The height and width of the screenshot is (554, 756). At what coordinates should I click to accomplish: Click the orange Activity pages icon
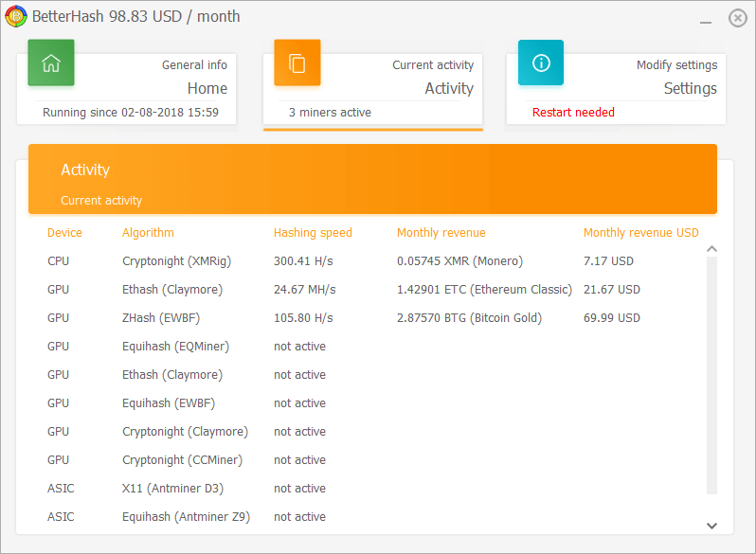297,63
